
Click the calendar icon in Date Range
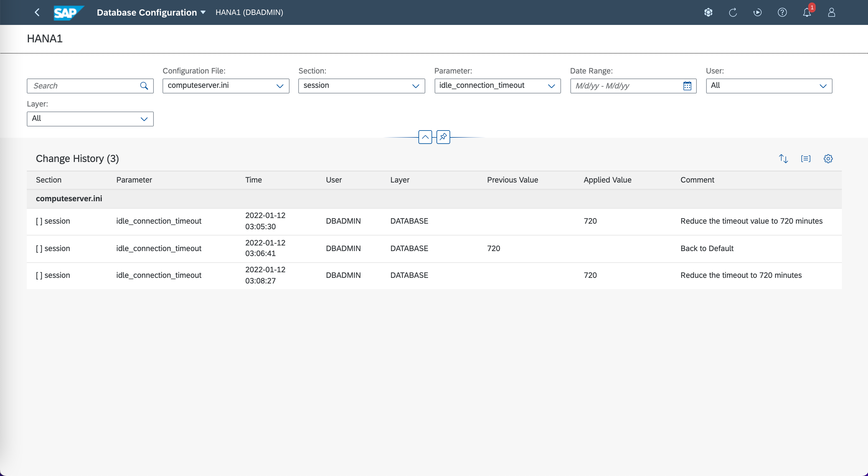point(687,86)
